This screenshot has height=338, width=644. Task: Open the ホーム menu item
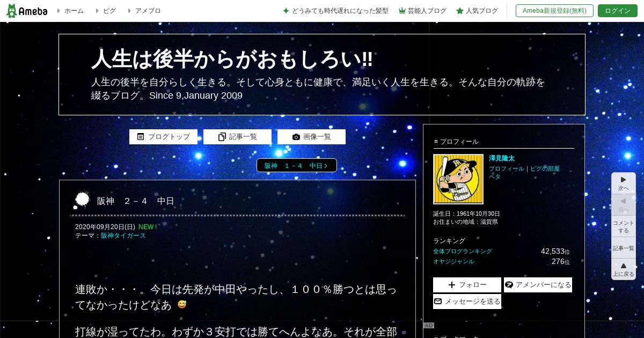(70, 11)
